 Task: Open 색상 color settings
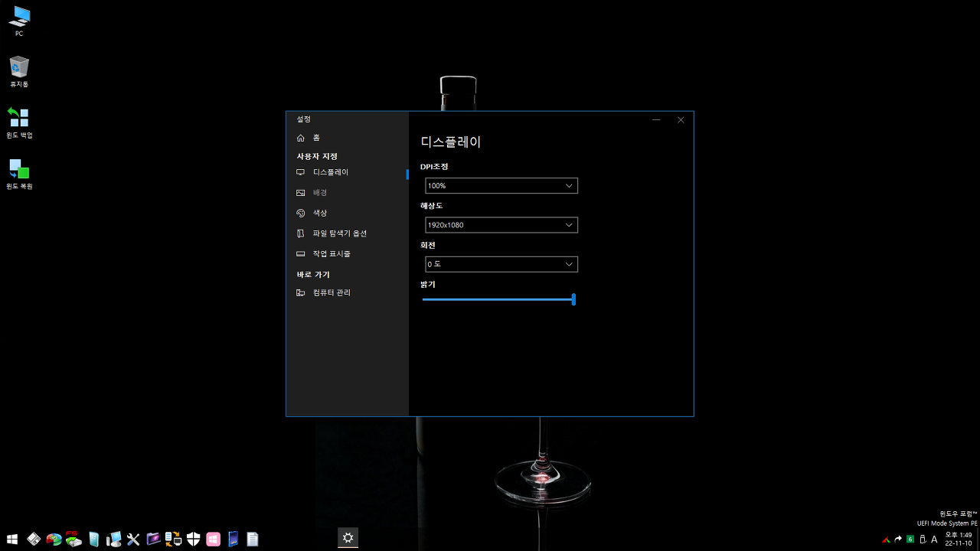(x=320, y=213)
